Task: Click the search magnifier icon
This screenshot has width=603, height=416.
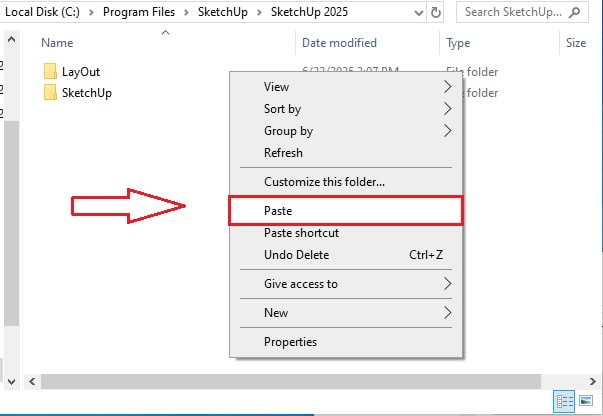Action: [x=575, y=12]
